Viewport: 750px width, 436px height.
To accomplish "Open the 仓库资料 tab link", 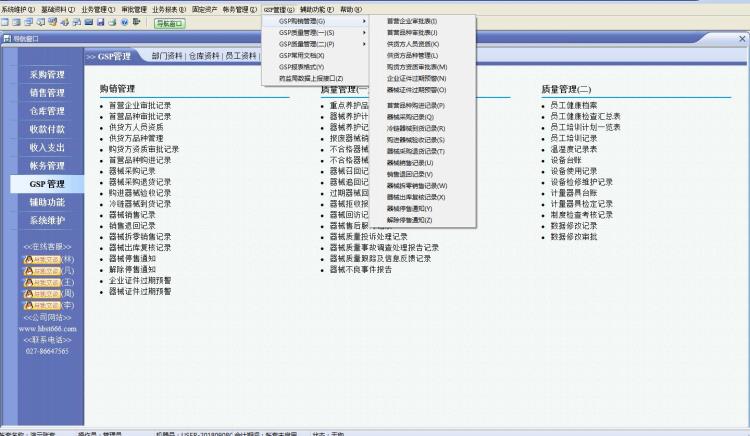I will tap(204, 56).
